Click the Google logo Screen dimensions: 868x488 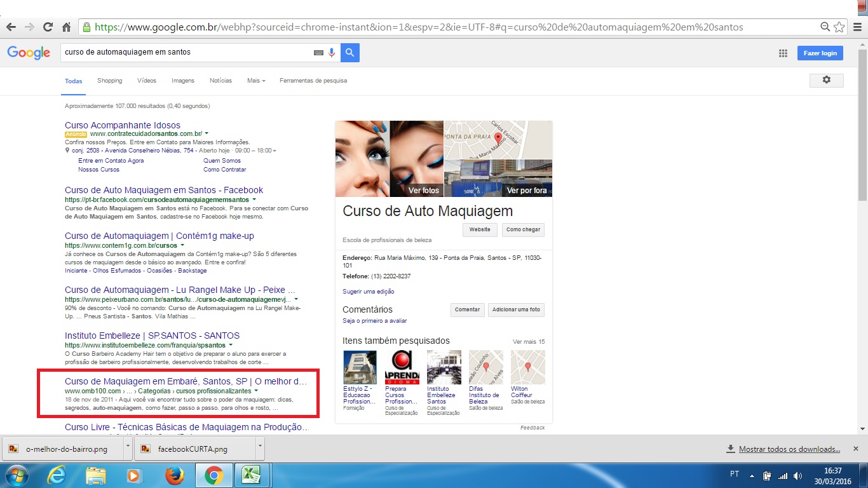29,53
